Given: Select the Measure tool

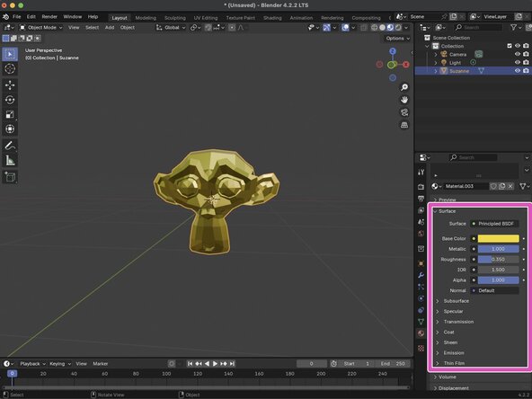Looking at the screenshot, I should click(x=10, y=161).
